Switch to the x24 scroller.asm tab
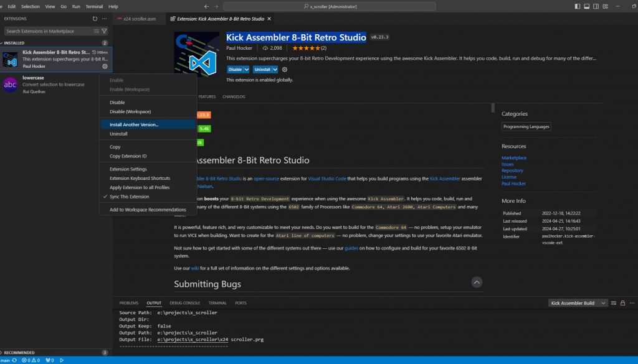Viewport: 638px width, 364px height. click(138, 19)
